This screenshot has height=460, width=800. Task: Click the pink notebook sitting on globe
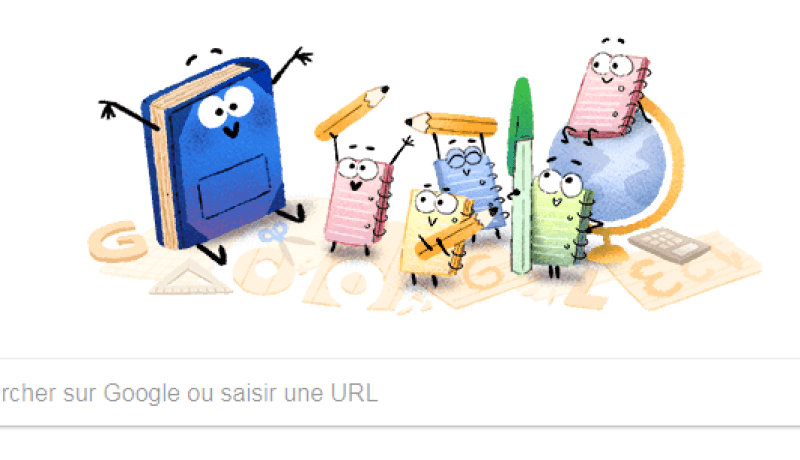(608, 94)
